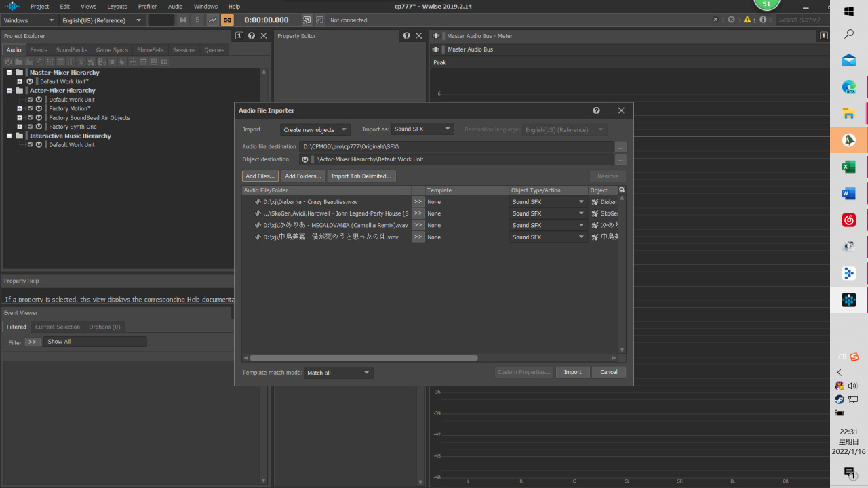Open the Create new objects dropdown

pos(315,129)
